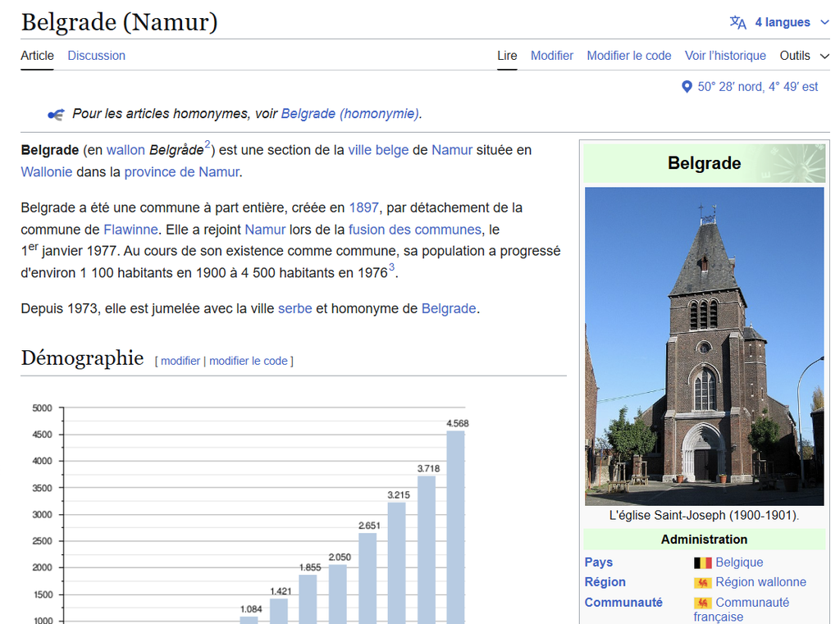
Task: Switch to the Article tab
Action: coord(37,56)
